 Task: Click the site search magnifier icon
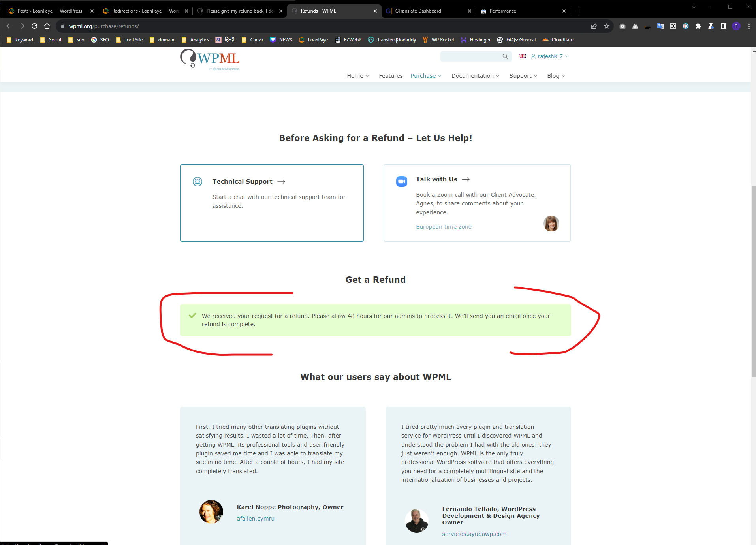[x=505, y=56]
